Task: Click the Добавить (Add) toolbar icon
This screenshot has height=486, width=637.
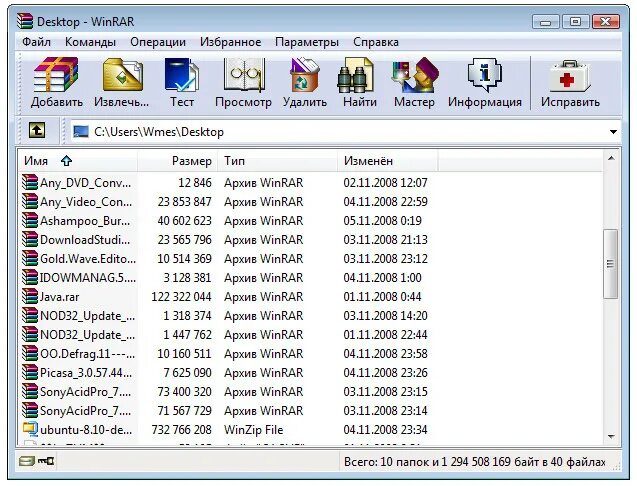Action: tap(56, 75)
